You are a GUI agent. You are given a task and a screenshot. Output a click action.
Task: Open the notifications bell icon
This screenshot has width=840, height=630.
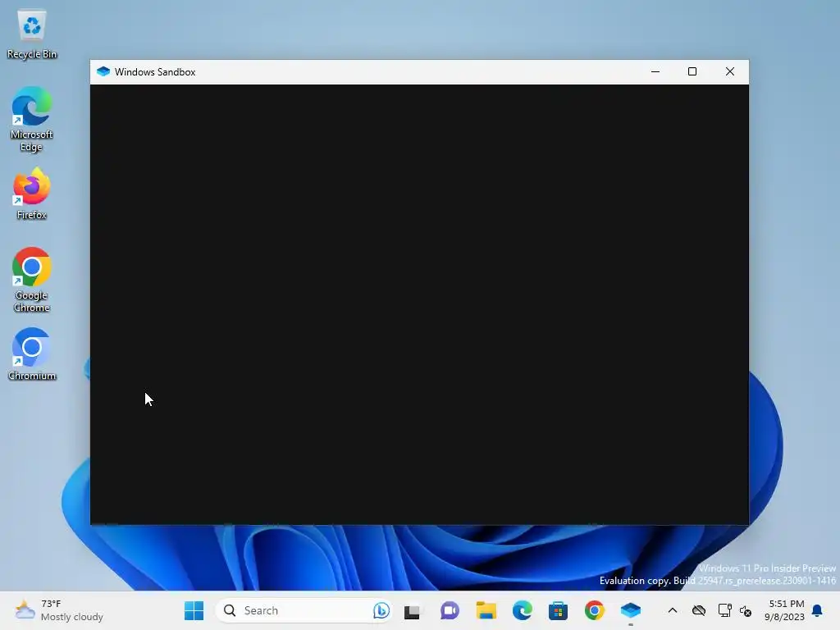pos(818,610)
